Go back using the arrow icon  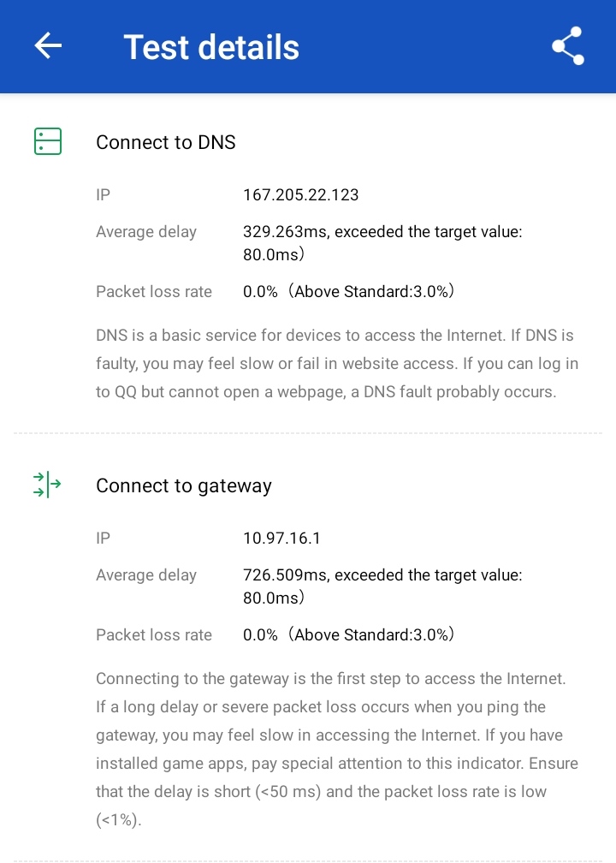click(48, 46)
